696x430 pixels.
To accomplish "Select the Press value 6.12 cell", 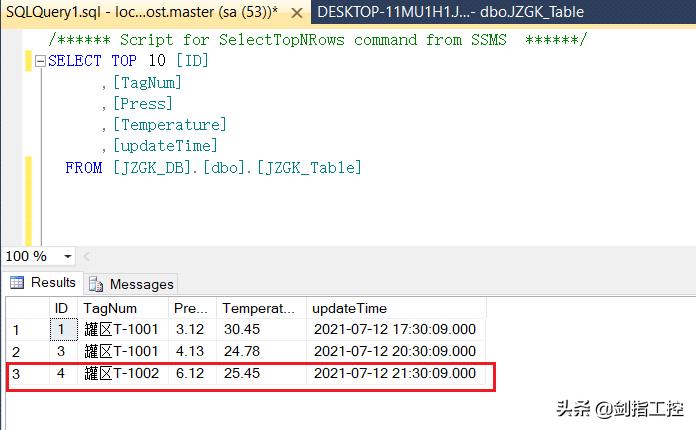I will 190,374.
